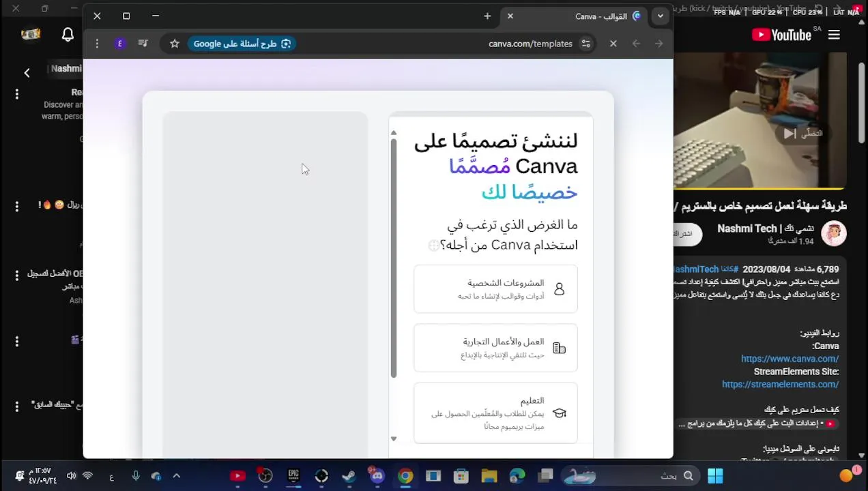Choose the work and business option (العمل والأعمال التجارية)

[495, 348]
